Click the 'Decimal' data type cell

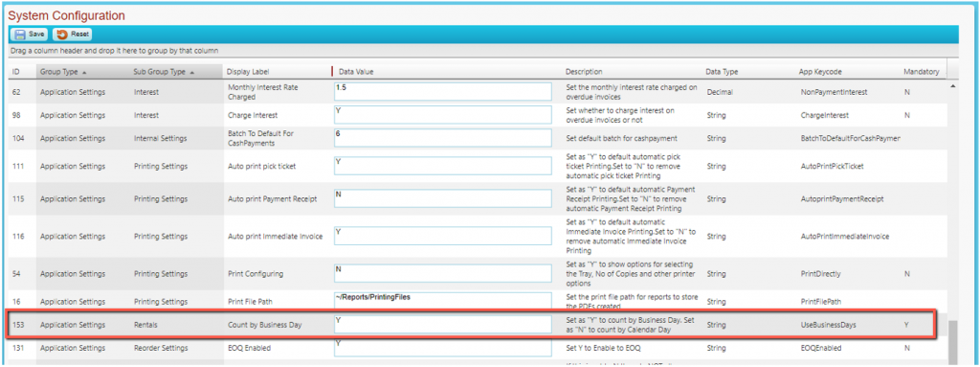[x=720, y=92]
